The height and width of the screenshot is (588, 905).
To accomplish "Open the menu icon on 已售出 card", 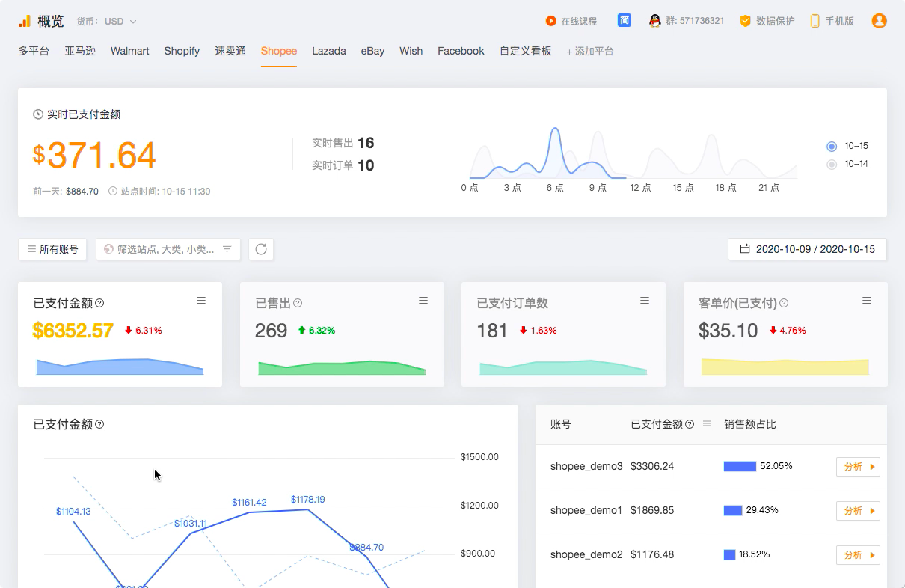I will click(423, 301).
